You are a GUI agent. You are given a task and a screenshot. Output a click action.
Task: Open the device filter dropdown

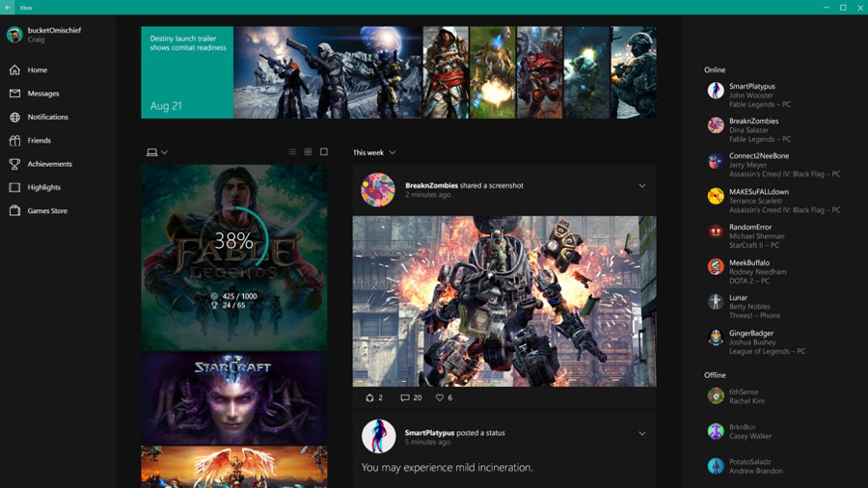157,152
